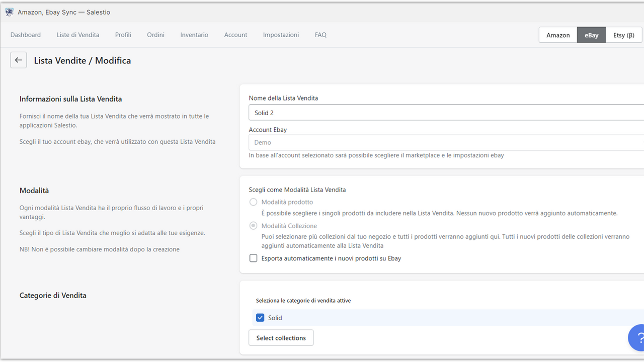Open the Ordini menu
The width and height of the screenshot is (644, 362).
(x=156, y=35)
